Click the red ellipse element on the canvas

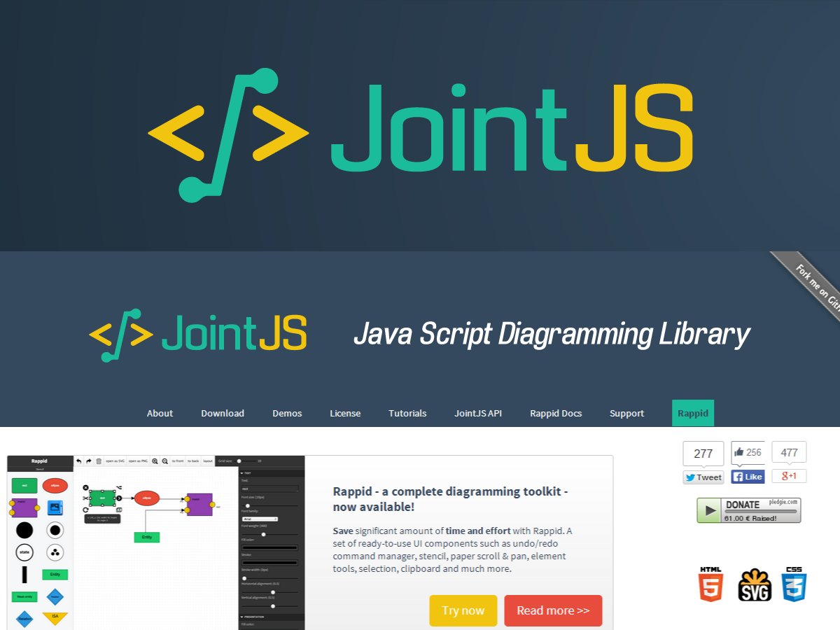[x=147, y=498]
